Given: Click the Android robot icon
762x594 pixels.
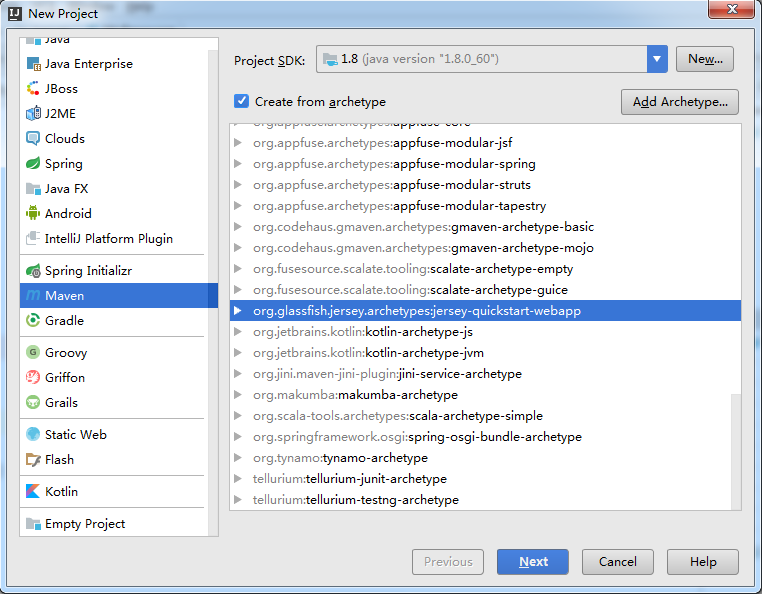Looking at the screenshot, I should coord(33,213).
